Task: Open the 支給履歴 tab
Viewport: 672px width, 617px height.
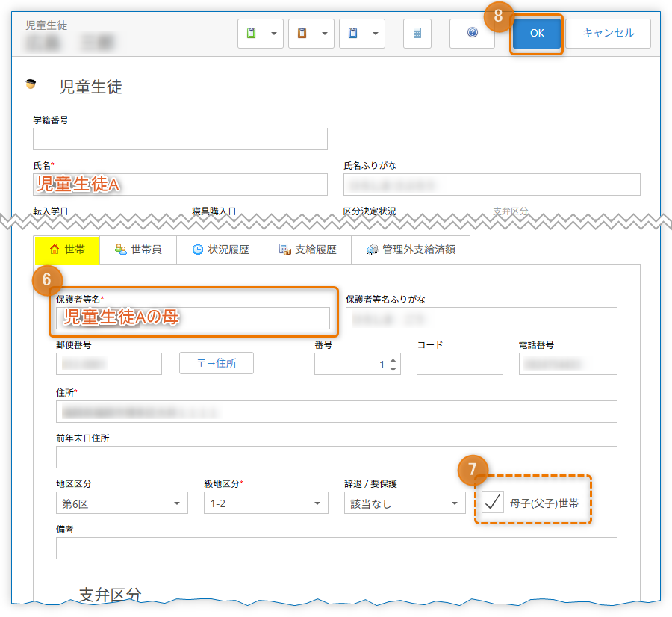Action: pyautogui.click(x=308, y=249)
